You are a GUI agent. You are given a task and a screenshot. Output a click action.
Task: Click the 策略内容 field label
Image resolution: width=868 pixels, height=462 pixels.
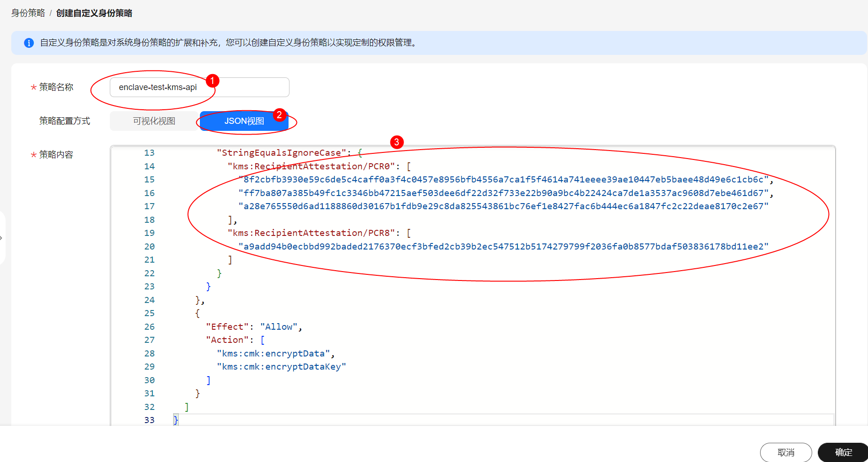[56, 155]
